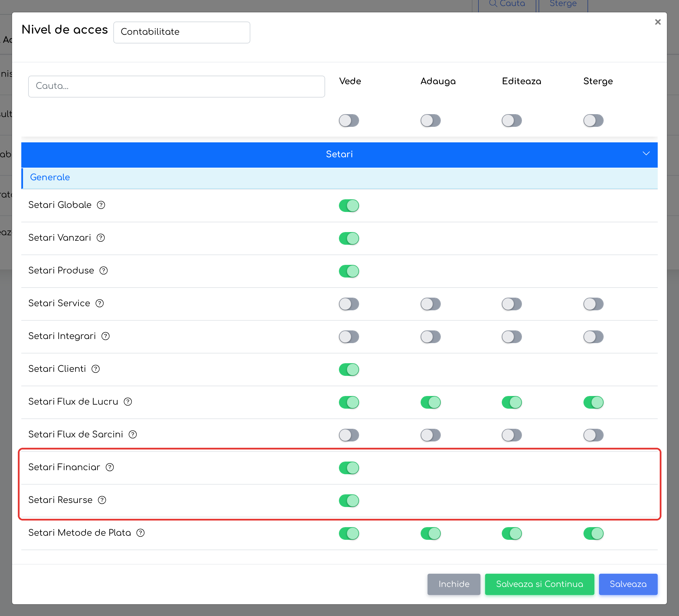Toggle the global Adauga switch in header
This screenshot has height=616, width=679.
tap(430, 120)
